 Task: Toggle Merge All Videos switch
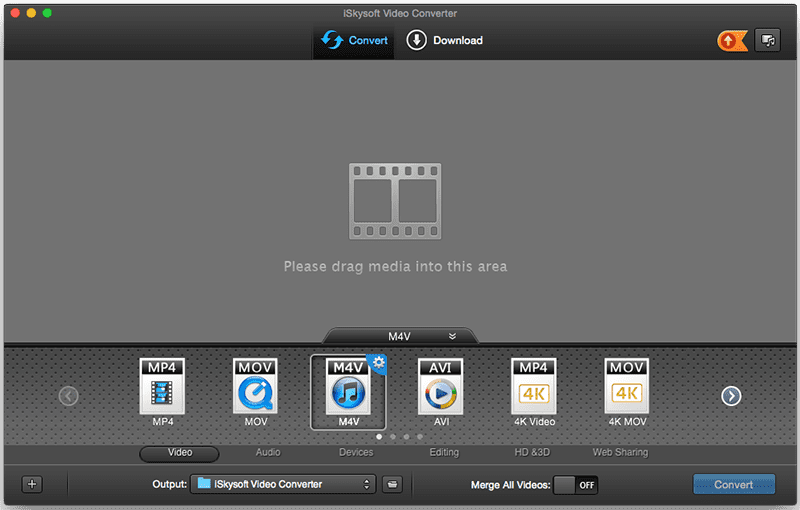[x=575, y=485]
